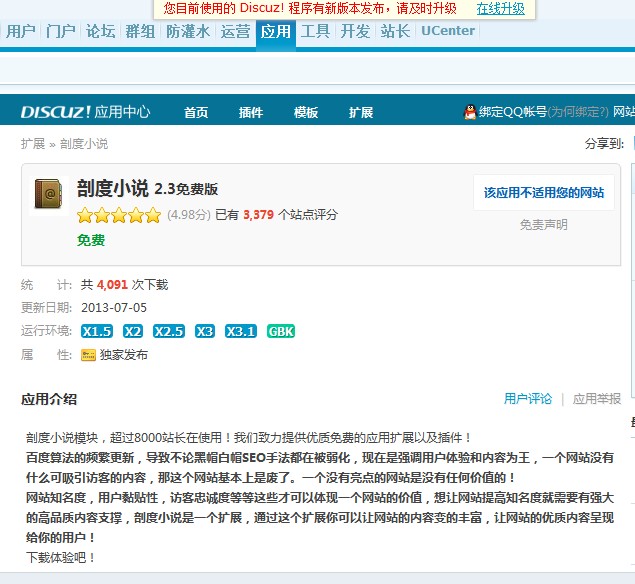Click the green 免费 price label

tap(91, 241)
